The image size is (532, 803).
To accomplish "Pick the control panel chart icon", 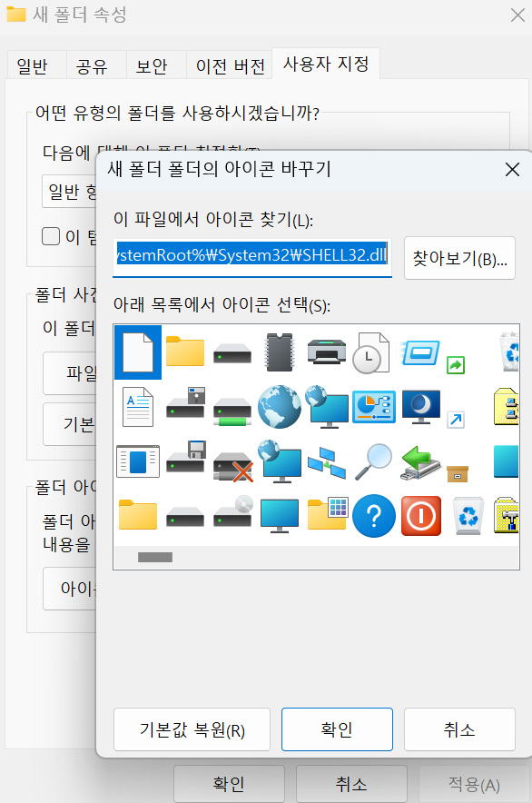I will pyautogui.click(x=374, y=407).
